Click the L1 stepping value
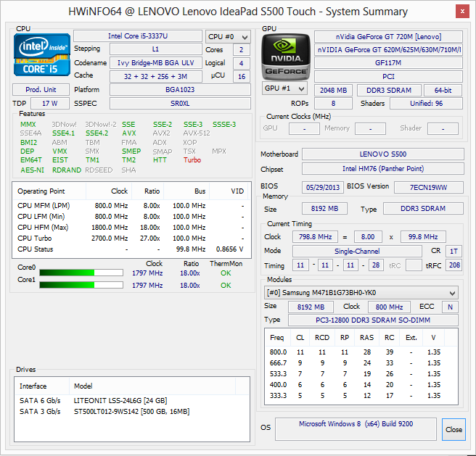Image resolution: width=476 pixels, height=456 pixels. [x=156, y=49]
